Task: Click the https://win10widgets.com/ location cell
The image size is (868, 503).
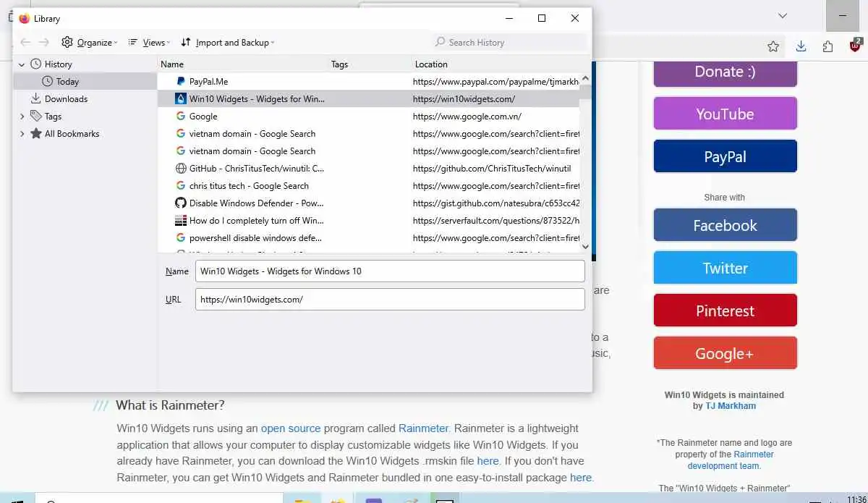Action: tap(464, 99)
